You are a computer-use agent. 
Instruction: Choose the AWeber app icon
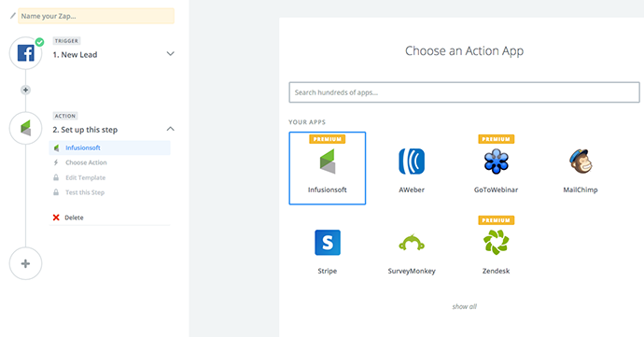click(412, 161)
